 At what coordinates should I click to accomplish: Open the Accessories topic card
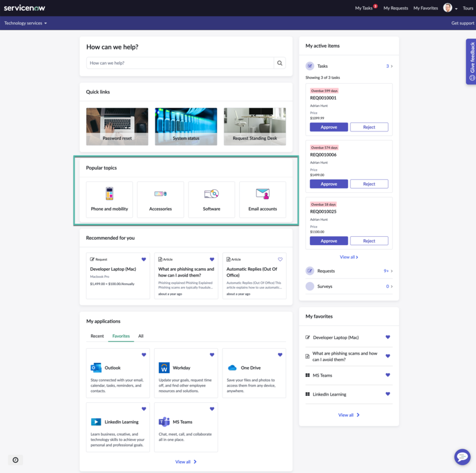click(x=160, y=199)
